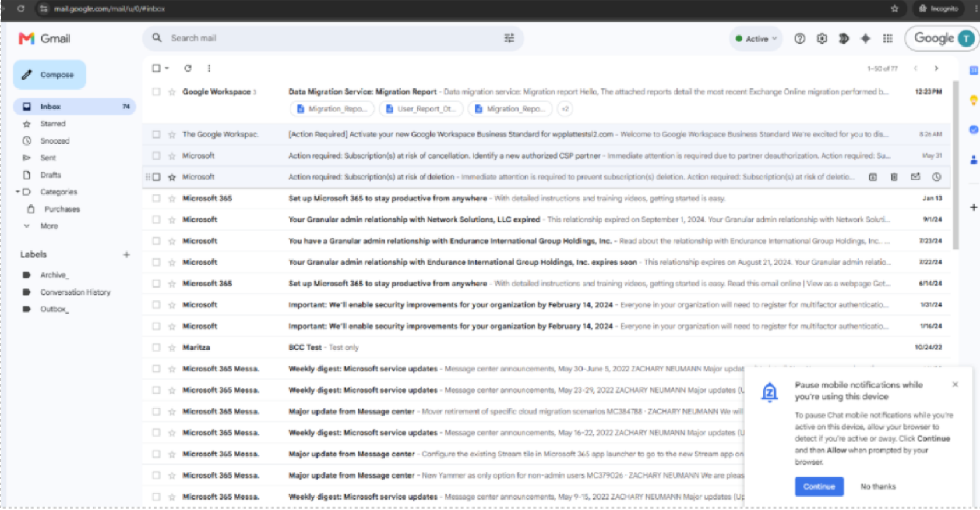Open the Inbox folder

(75, 107)
